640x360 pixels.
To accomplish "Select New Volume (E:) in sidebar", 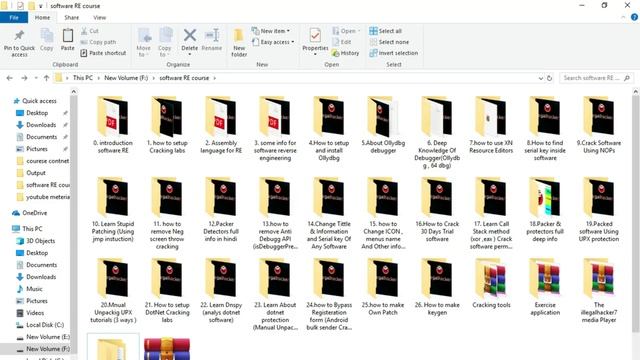I will 47,337.
